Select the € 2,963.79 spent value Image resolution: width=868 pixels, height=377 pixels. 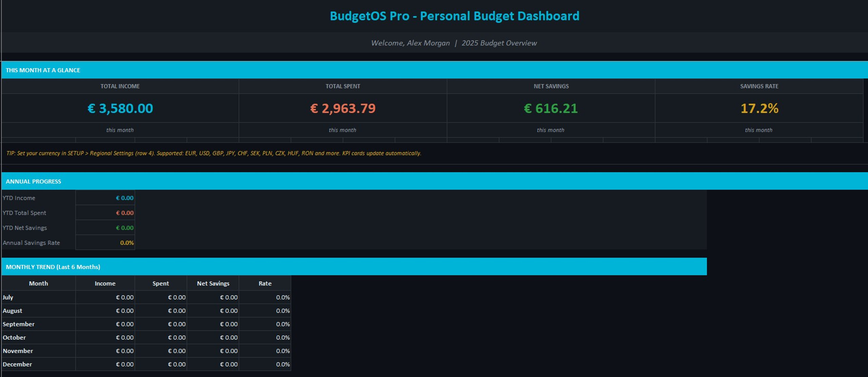[343, 108]
